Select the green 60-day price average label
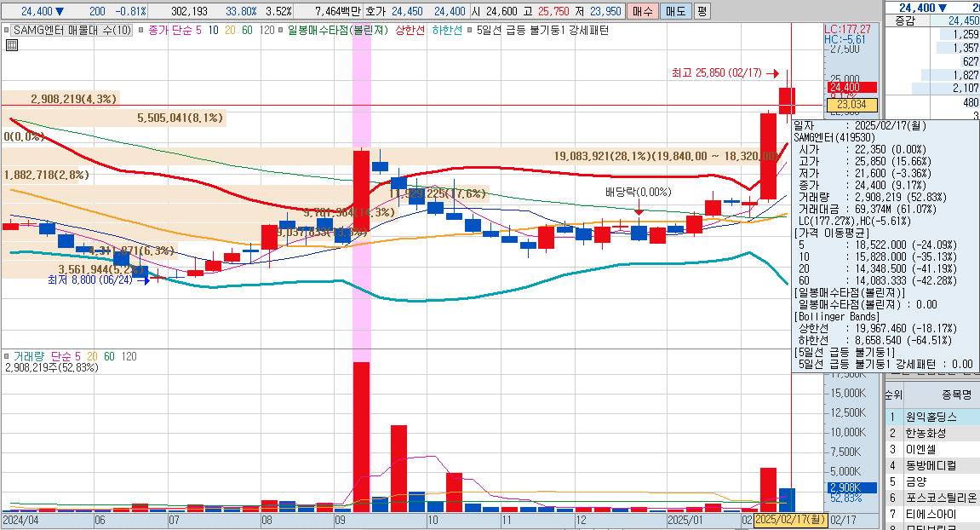The image size is (980, 530). point(248,30)
